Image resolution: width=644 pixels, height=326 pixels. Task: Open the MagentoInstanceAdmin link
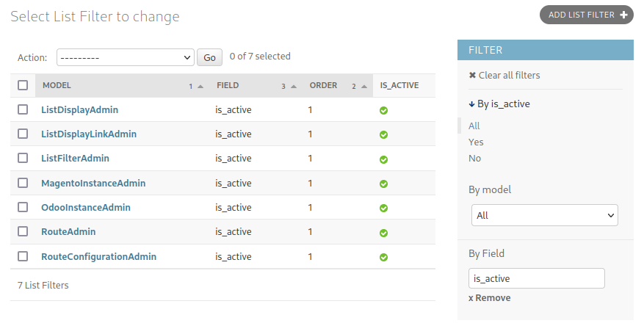(x=93, y=183)
